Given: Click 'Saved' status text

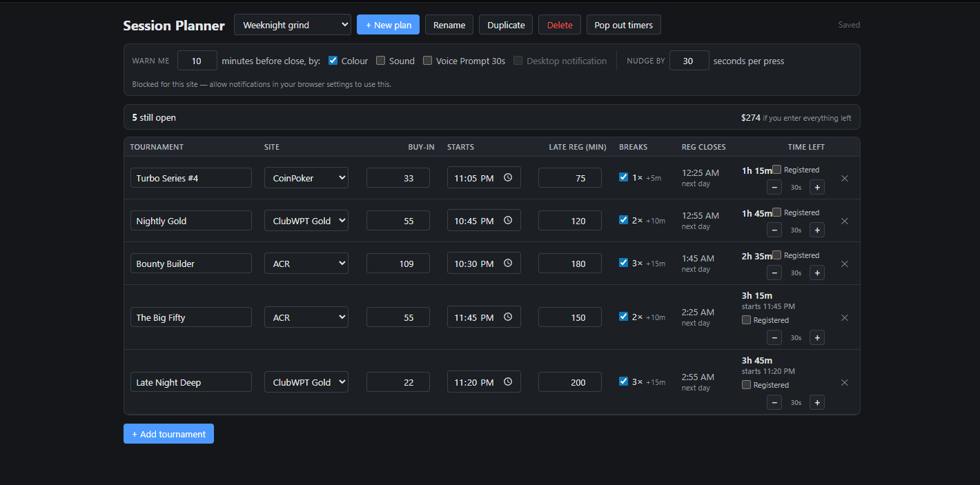Looking at the screenshot, I should (x=849, y=25).
